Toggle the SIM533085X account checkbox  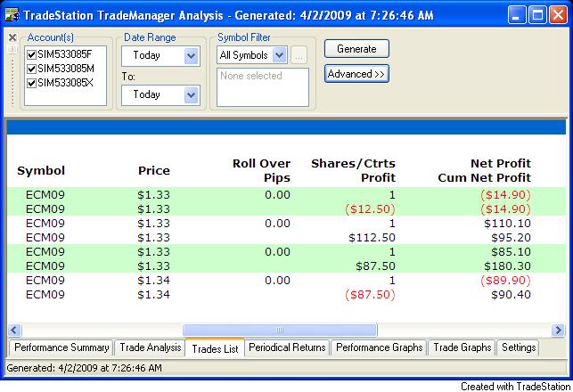point(32,83)
